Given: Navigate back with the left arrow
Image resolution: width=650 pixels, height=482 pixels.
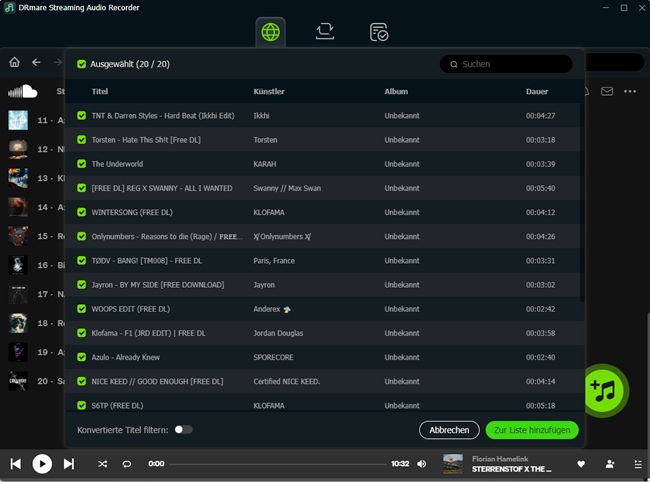Looking at the screenshot, I should tap(36, 62).
